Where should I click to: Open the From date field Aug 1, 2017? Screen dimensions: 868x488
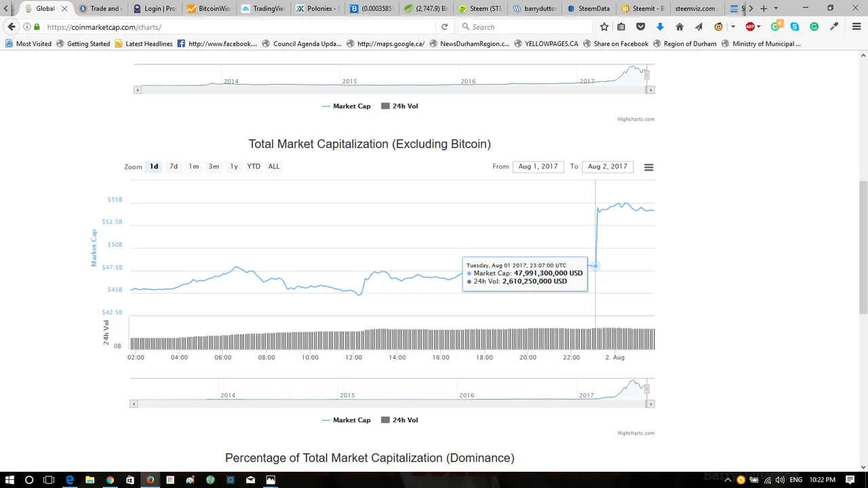click(538, 167)
